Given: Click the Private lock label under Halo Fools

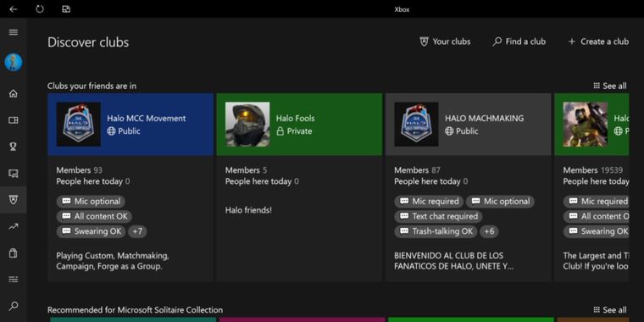Looking at the screenshot, I should 294,131.
